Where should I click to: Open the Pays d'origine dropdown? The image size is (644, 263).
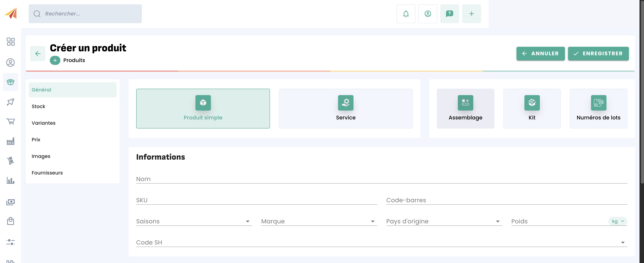[444, 221]
